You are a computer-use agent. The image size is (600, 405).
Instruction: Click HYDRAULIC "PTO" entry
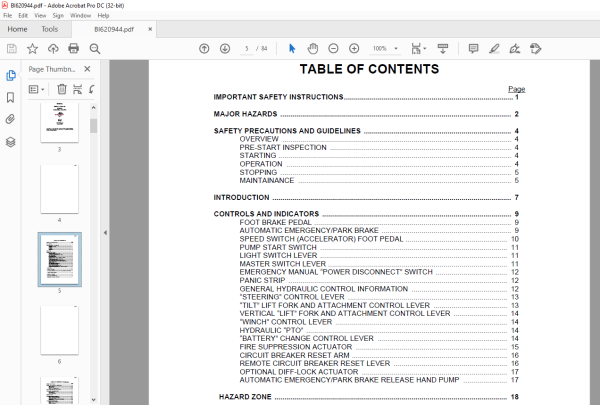[271, 330]
